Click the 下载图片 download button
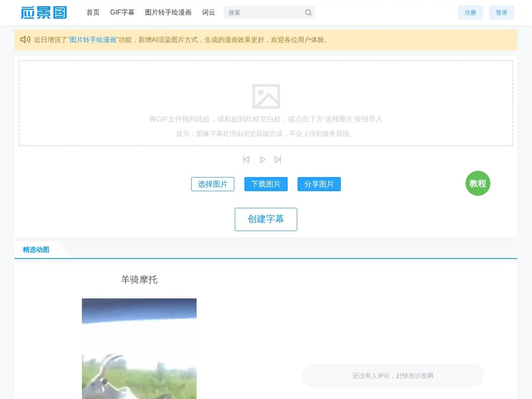The width and height of the screenshot is (532, 399). 266,184
